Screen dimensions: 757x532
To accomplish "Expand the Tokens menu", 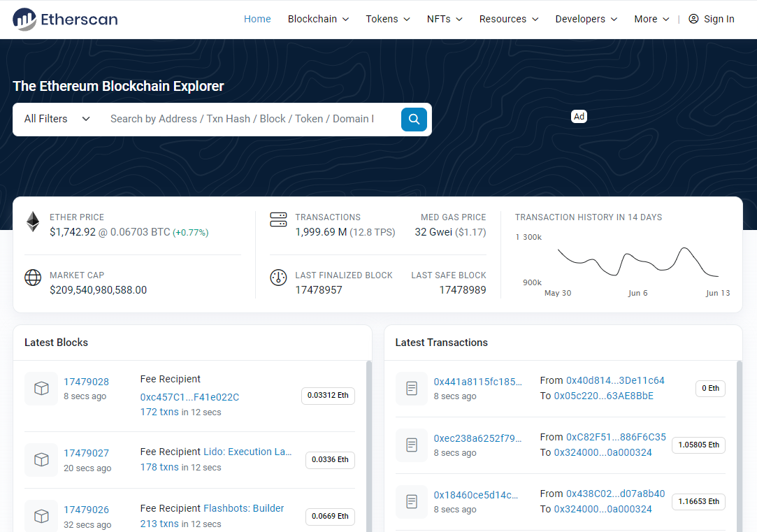I will 388,19.
